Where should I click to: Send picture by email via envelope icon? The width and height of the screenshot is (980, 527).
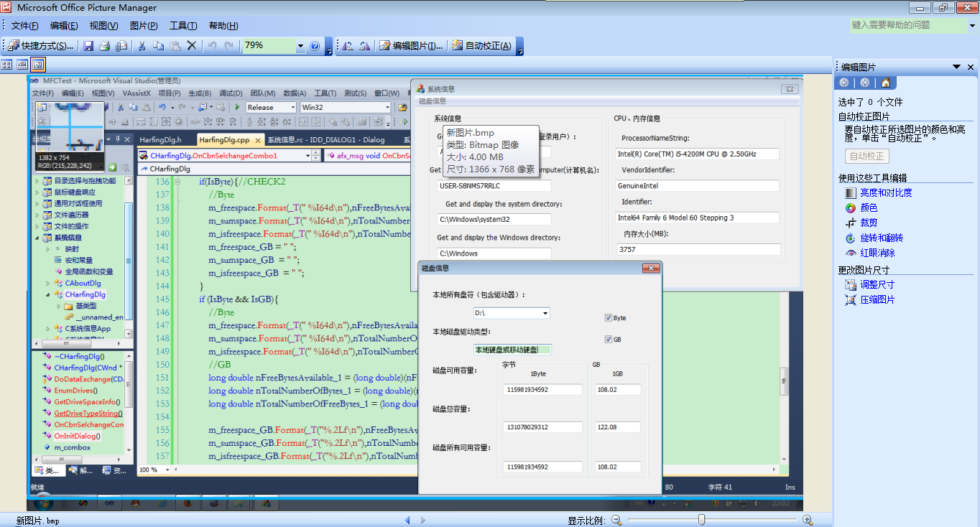pos(121,46)
